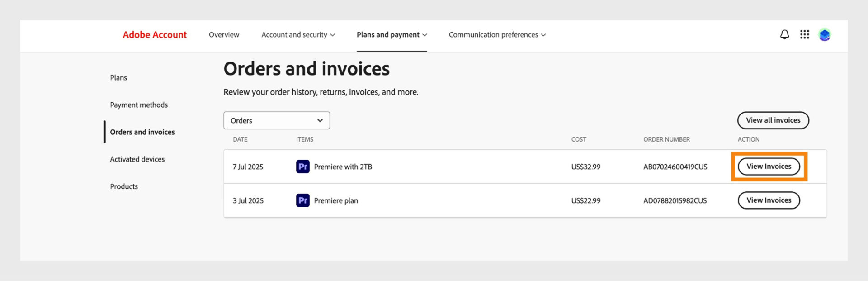
Task: Select Orders and invoices in sidebar
Action: click(x=142, y=132)
